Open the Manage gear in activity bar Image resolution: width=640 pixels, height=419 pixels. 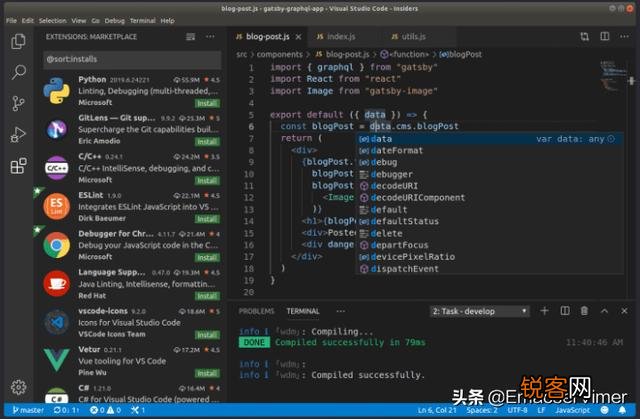[18, 387]
